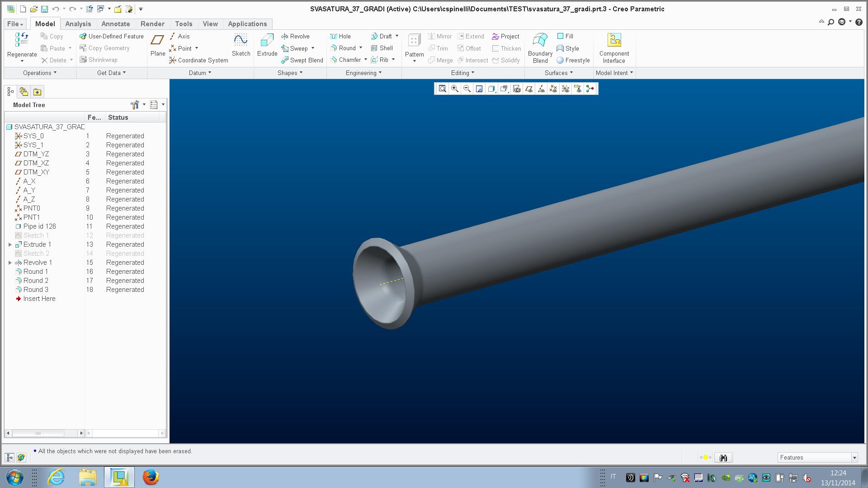The image size is (868, 488).
Task: Select the Hole tool
Action: coord(340,37)
